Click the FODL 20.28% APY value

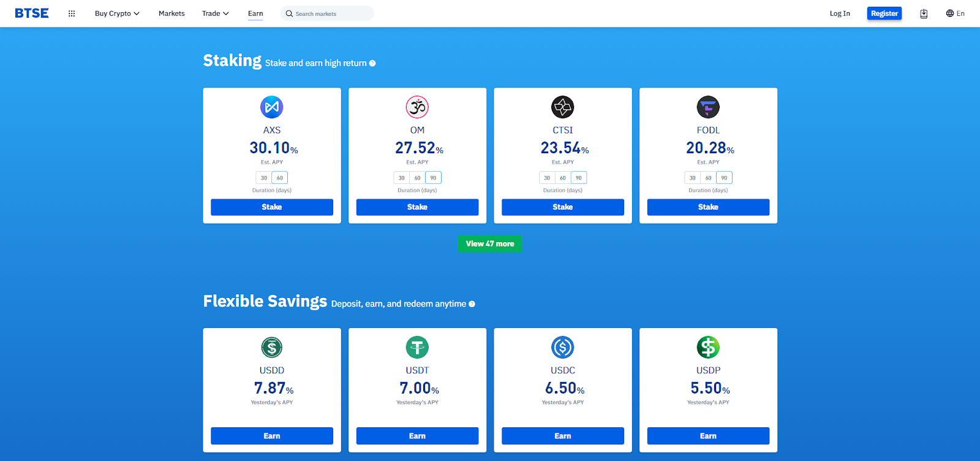tap(710, 148)
